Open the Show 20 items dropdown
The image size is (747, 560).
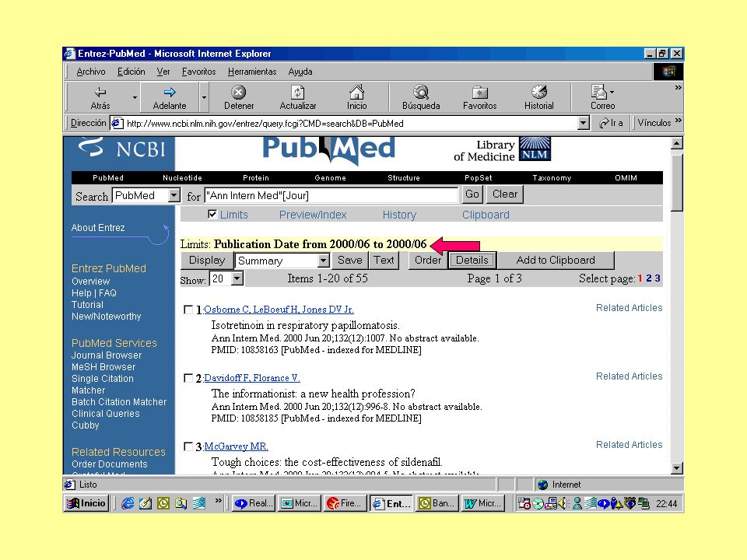click(237, 279)
